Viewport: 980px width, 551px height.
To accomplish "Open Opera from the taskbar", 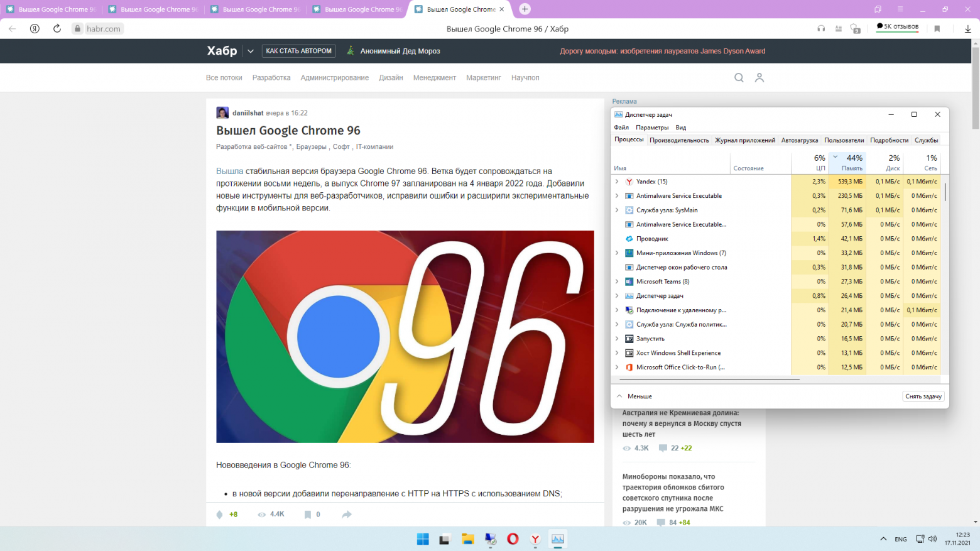I will [513, 539].
